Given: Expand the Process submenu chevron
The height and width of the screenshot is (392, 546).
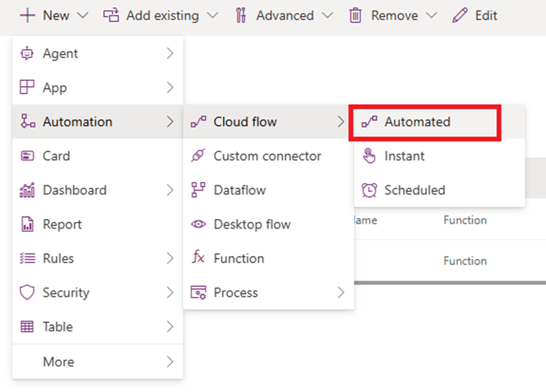Looking at the screenshot, I should [341, 292].
